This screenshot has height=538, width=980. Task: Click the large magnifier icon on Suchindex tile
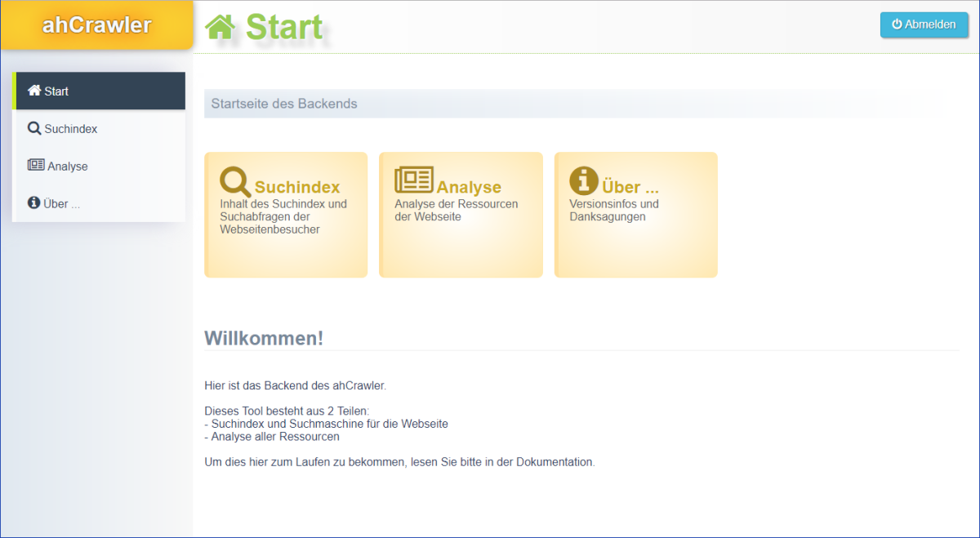(x=235, y=181)
